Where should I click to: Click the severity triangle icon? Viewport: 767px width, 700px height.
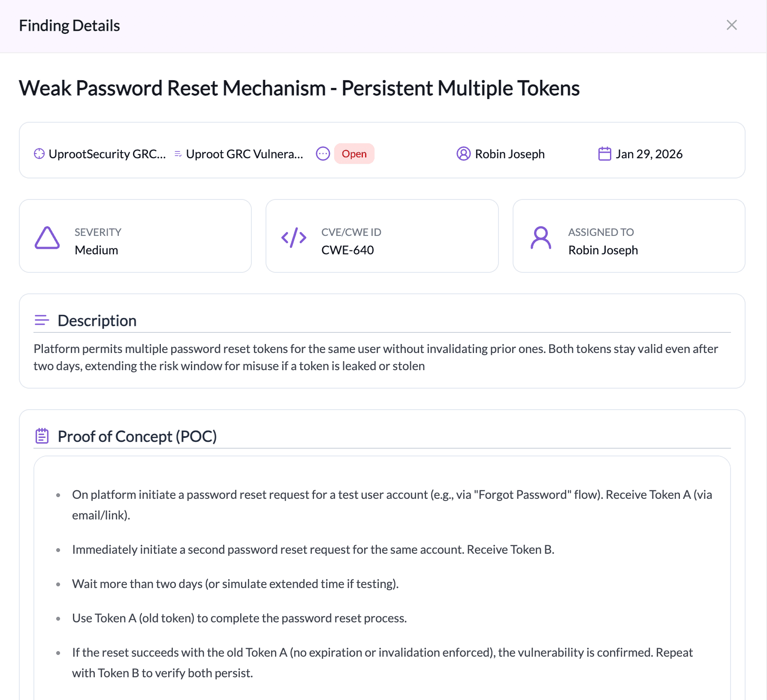click(47, 238)
